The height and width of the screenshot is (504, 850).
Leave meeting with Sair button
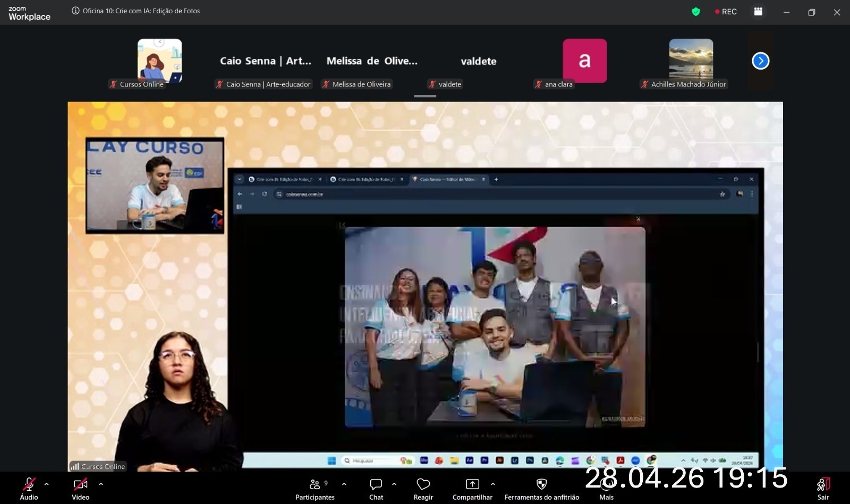point(823,488)
